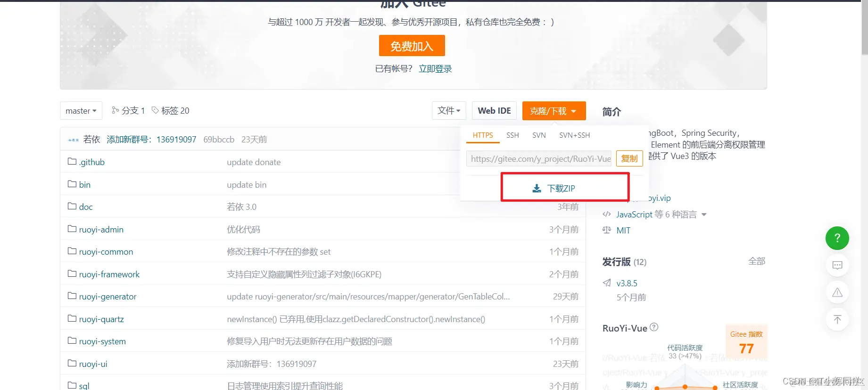Click the warning triangle report icon
Viewport: 868px width, 390px height.
pyautogui.click(x=837, y=292)
